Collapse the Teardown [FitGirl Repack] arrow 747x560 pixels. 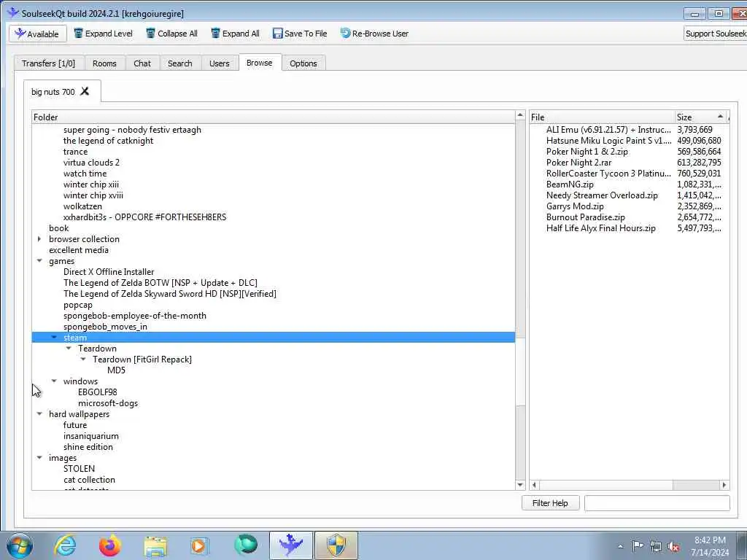point(83,359)
